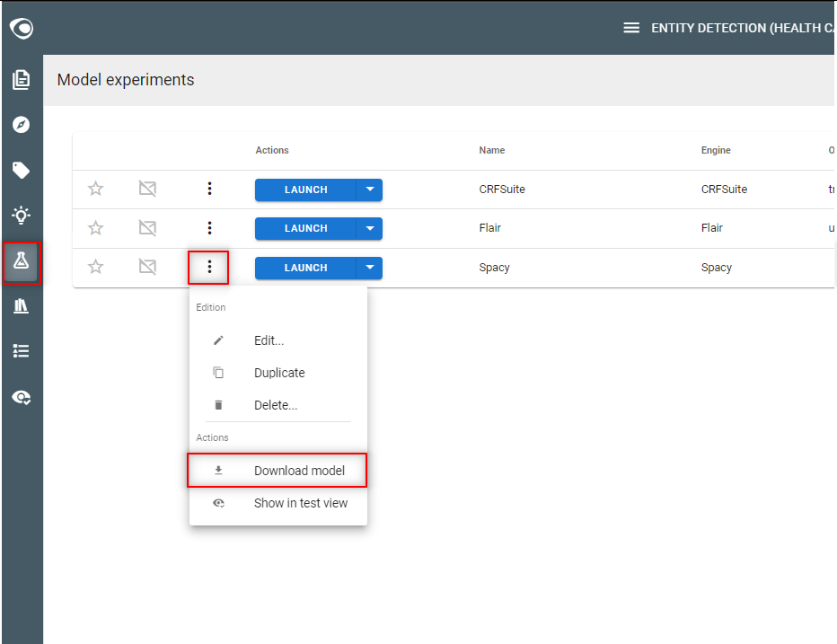This screenshot has height=644, width=837.
Task: Click the download arrow icon
Action: [218, 471]
